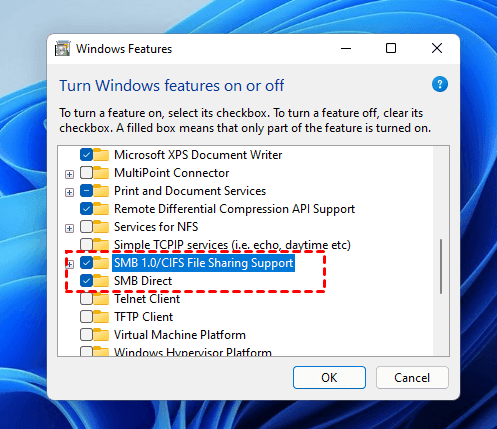Enable the Telnet Client checkbox
Image resolution: width=497 pixels, height=429 pixels.
[86, 299]
